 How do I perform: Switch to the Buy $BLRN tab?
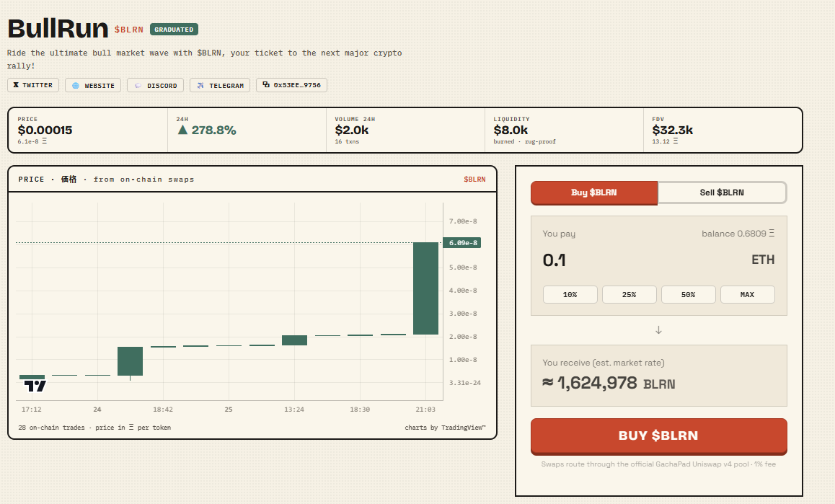pos(593,193)
